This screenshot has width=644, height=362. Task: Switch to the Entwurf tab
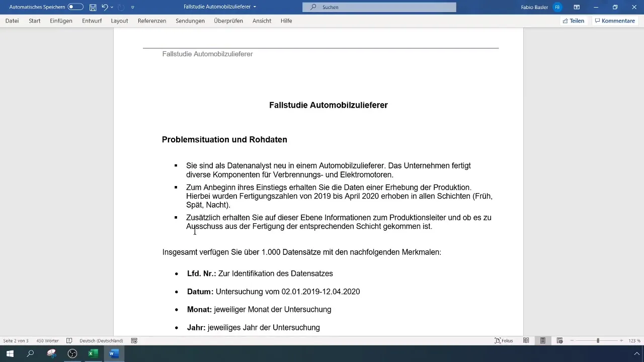[x=92, y=21]
